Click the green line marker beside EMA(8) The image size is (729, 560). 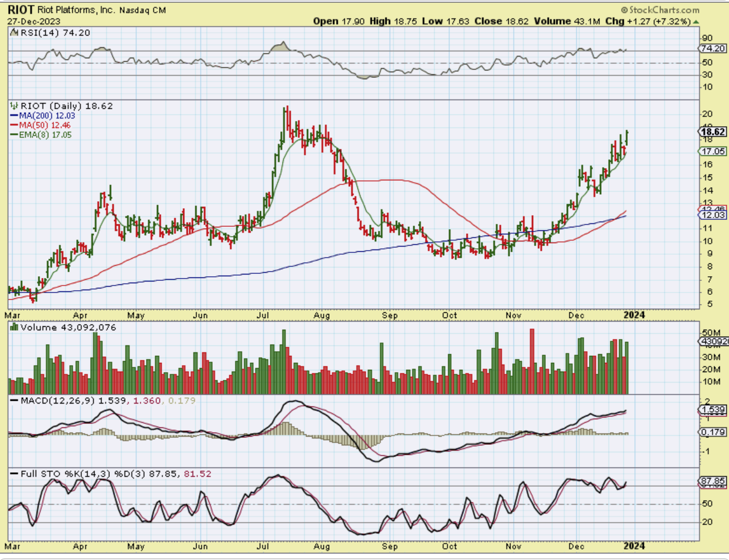15,135
